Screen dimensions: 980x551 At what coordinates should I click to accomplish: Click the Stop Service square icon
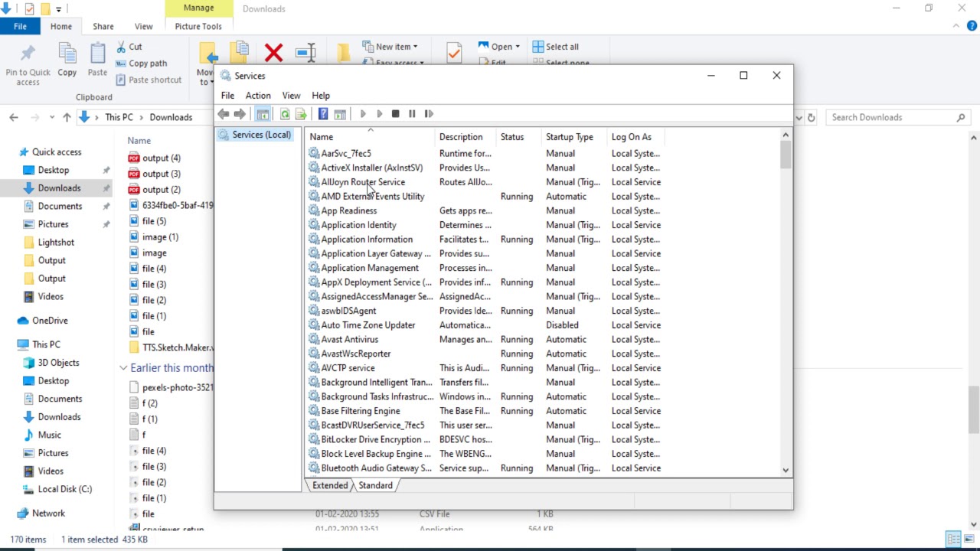[x=395, y=114]
